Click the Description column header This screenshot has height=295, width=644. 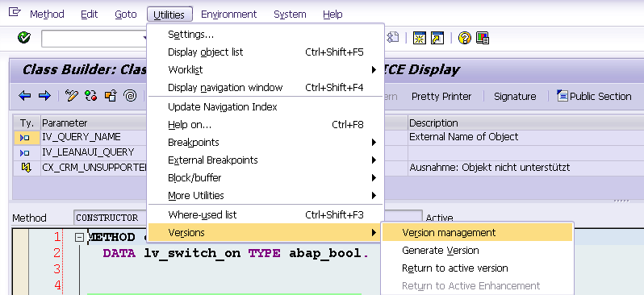[525, 123]
